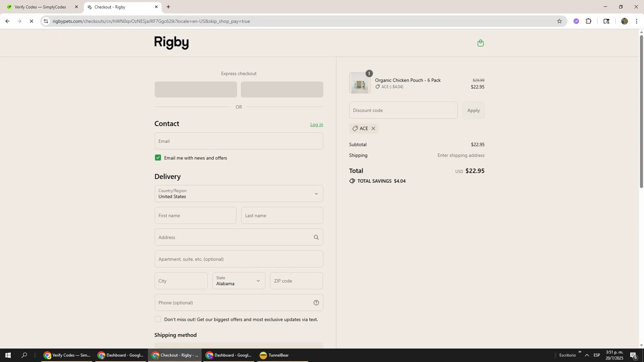Click the Apartment, suite field
Viewport: 644px width, 362px height.
point(239,259)
